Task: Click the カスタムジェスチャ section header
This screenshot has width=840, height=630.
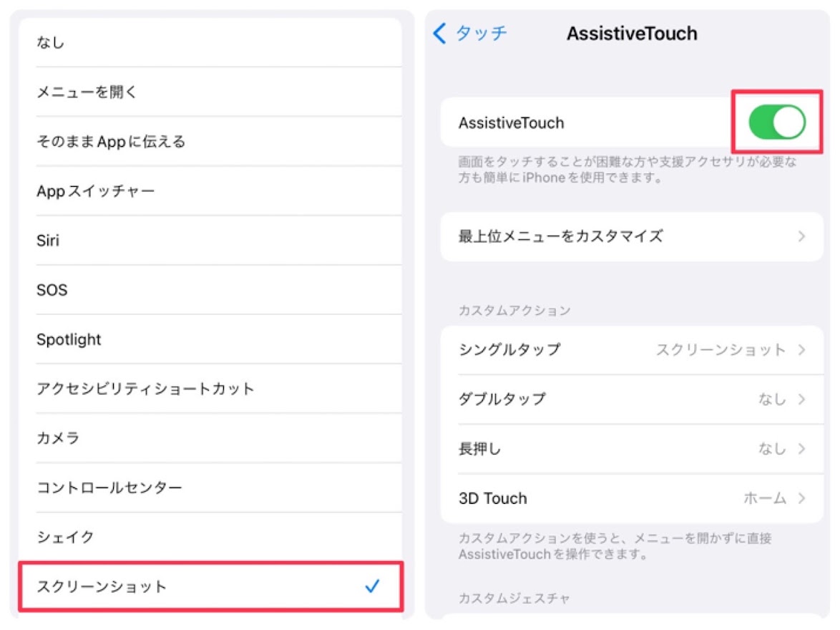Action: 514,598
